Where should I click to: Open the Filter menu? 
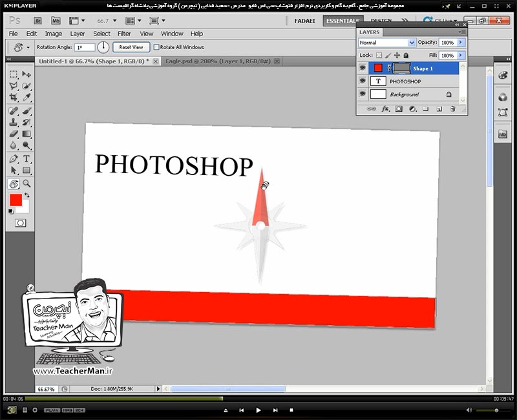(124, 34)
